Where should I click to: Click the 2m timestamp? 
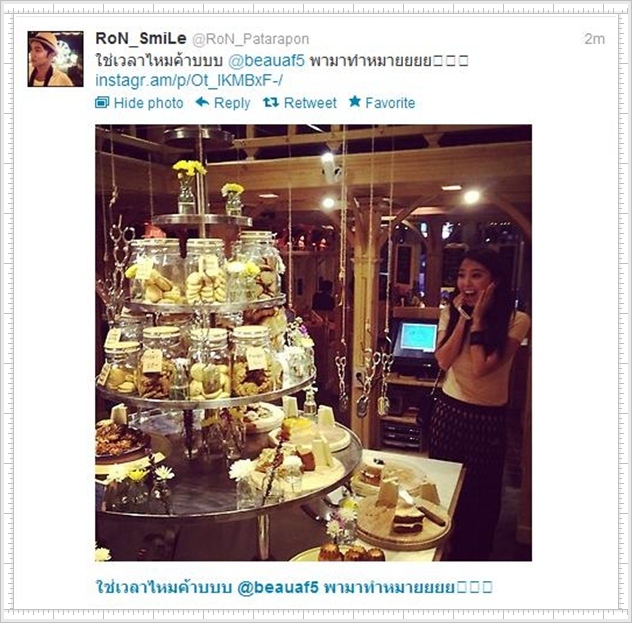pyautogui.click(x=595, y=39)
